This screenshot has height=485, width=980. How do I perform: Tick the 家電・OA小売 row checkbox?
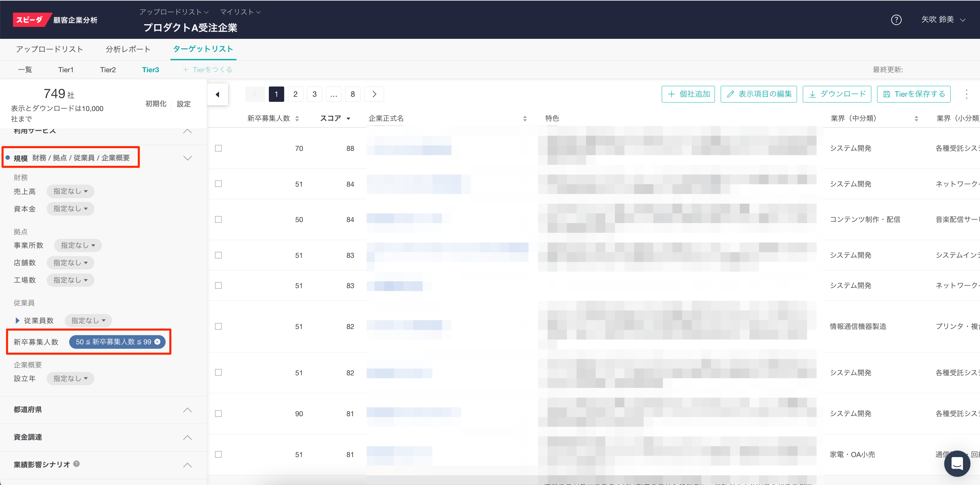pos(218,455)
